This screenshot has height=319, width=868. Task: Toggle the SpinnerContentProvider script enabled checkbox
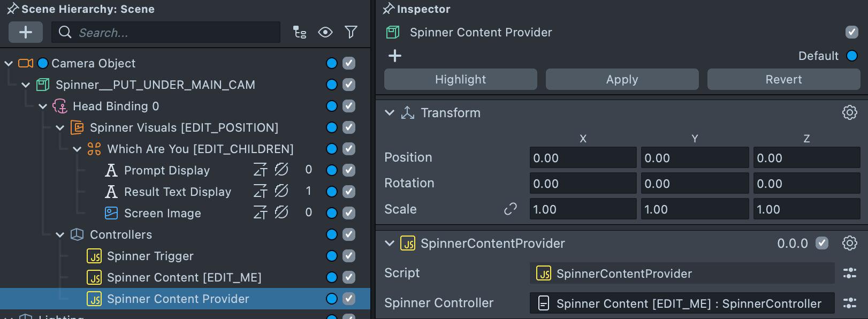[x=821, y=243]
